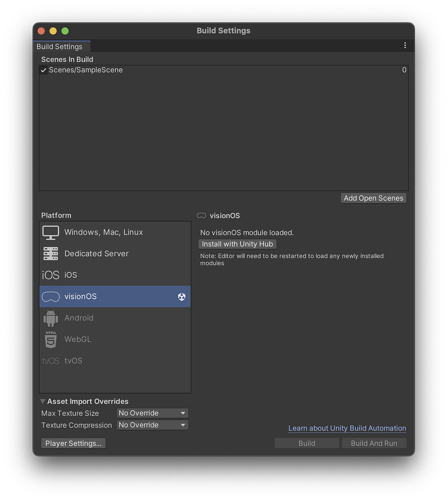Select the Windows, Mac, Linux platform icon
Screen dimensions: 448x500
click(x=50, y=232)
